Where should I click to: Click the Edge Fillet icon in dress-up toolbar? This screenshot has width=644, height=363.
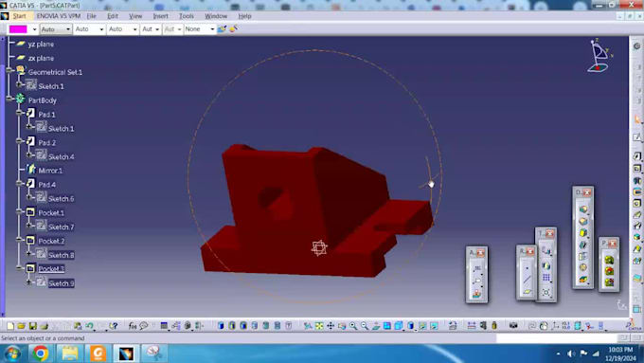point(583,209)
